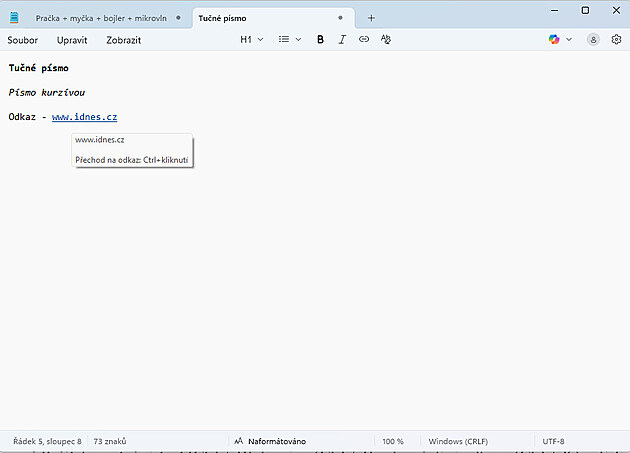The width and height of the screenshot is (630, 453).
Task: Toggle italic formatting in the toolbar
Action: tap(342, 40)
